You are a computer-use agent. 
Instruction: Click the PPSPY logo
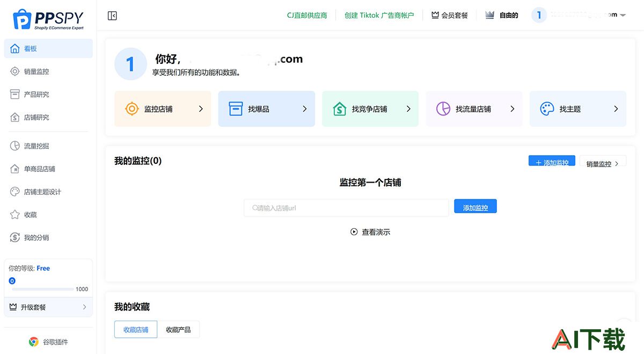pyautogui.click(x=48, y=19)
